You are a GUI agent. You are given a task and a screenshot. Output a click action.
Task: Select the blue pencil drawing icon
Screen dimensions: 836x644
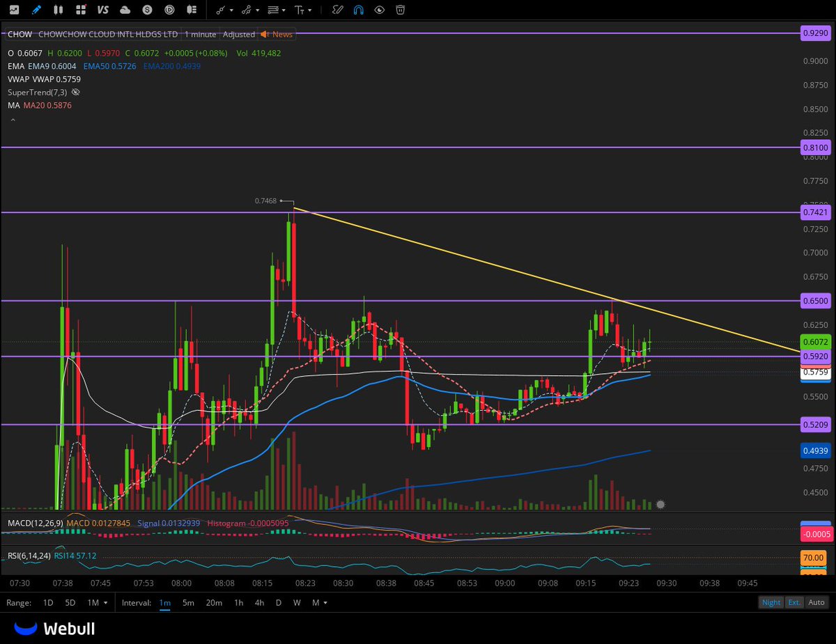pos(37,10)
